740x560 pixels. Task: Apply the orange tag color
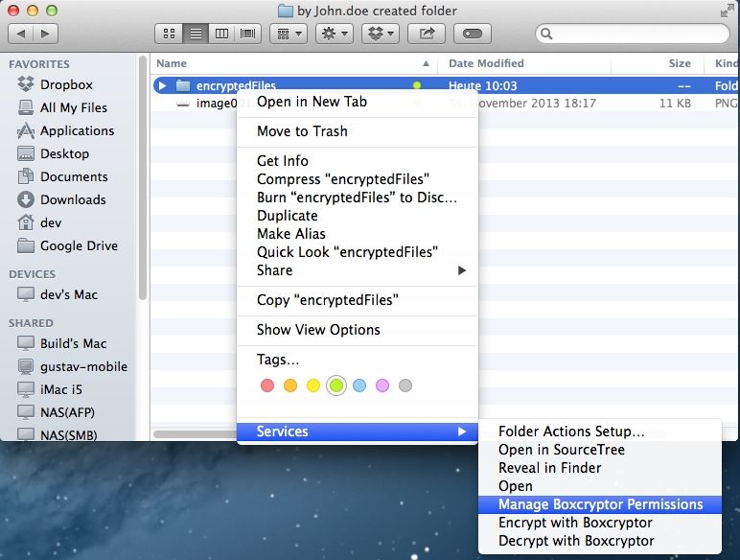(290, 385)
